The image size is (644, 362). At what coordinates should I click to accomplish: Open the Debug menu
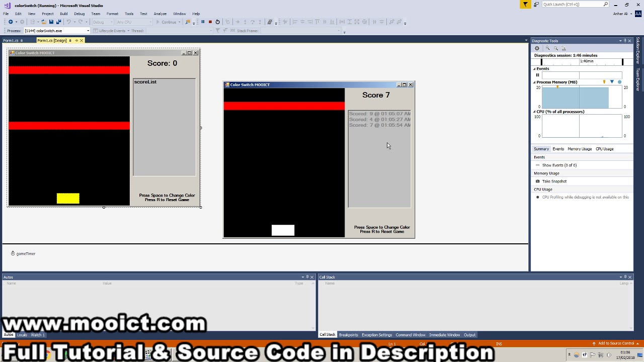coord(79,14)
